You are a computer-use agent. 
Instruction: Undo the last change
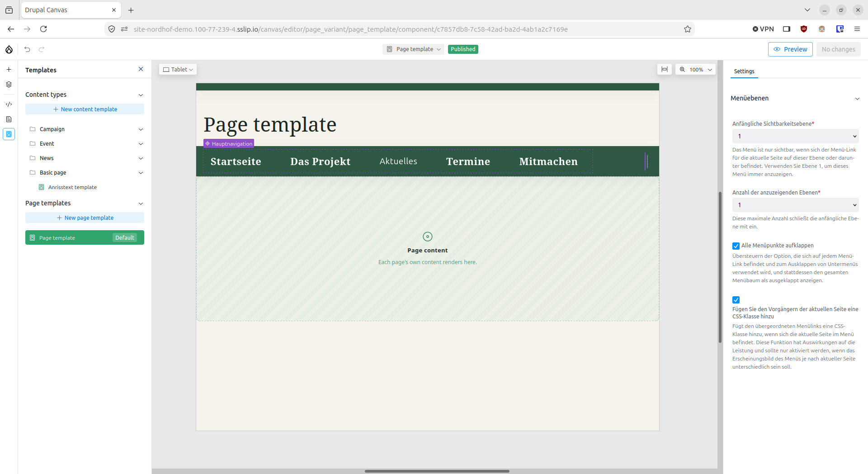click(x=28, y=49)
